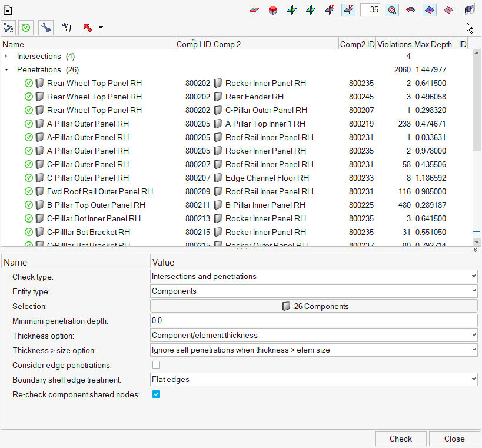Click the 26 Components selection button
Viewport: 482px width, 448px height.
pos(314,306)
